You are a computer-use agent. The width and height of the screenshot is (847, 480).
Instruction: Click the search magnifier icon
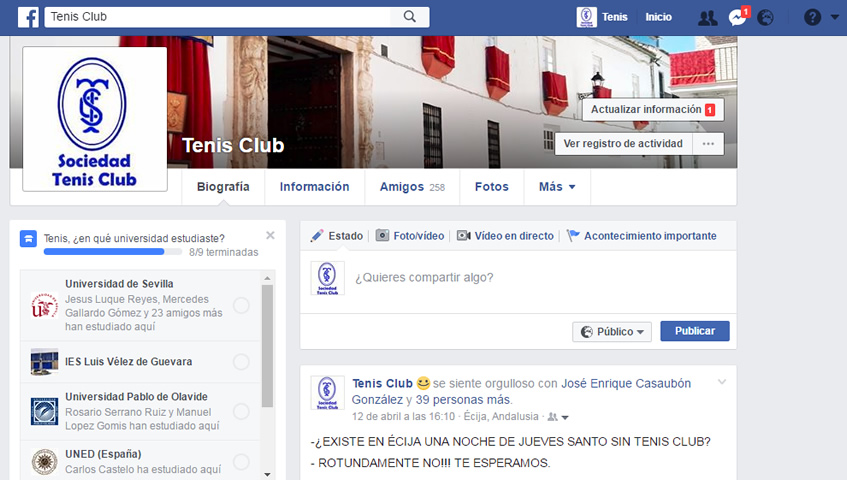(x=410, y=17)
